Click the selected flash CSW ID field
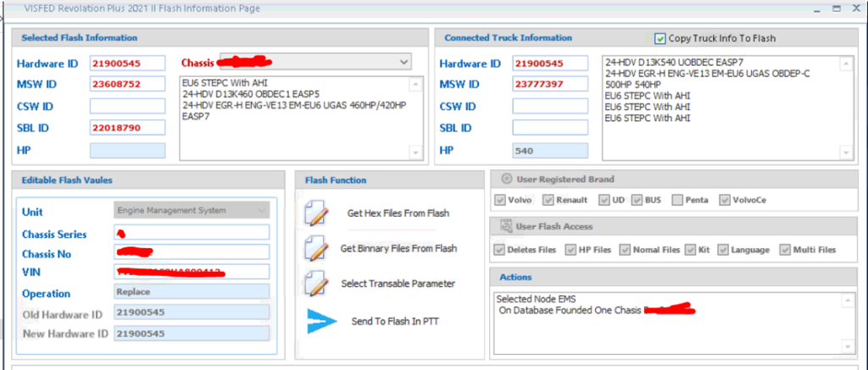 (127, 106)
